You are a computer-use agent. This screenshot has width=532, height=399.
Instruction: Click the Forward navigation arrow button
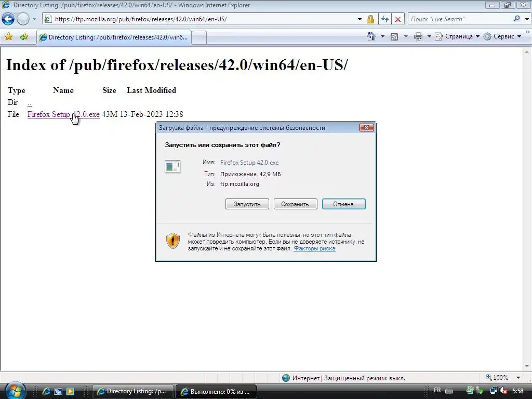pos(23,19)
